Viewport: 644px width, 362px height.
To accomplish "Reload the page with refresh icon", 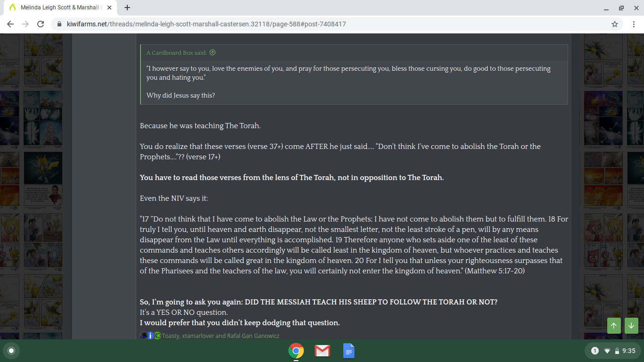I will pyautogui.click(x=41, y=24).
